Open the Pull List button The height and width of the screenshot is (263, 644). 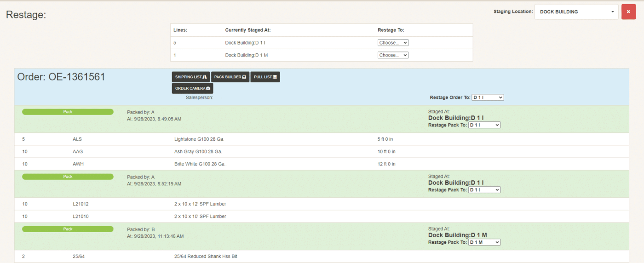265,77
